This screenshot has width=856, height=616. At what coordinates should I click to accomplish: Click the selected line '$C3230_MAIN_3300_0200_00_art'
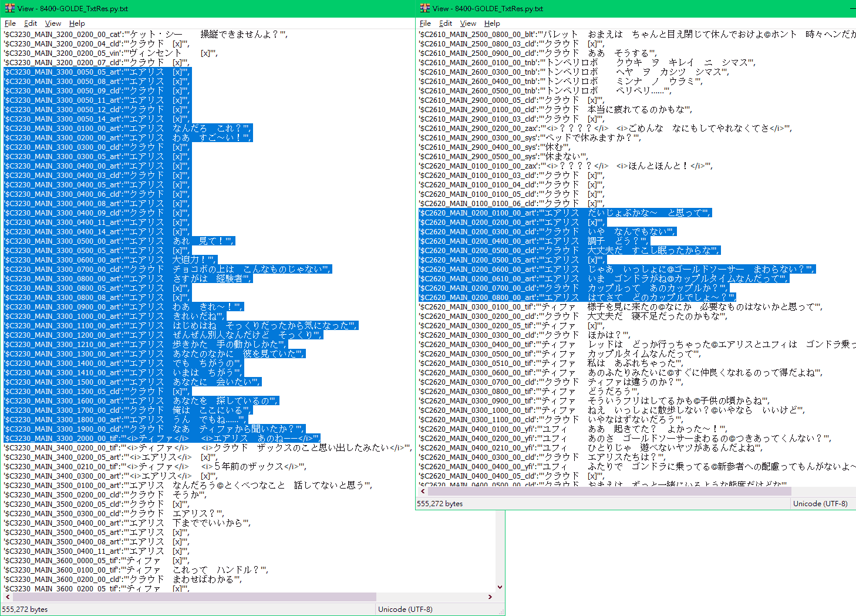tap(127, 138)
